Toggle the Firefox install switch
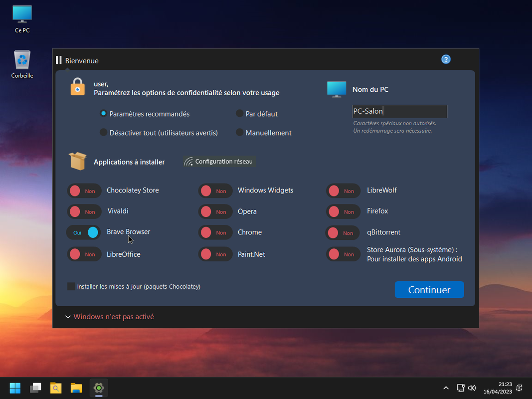The width and height of the screenshot is (532, 399). tap(344, 211)
